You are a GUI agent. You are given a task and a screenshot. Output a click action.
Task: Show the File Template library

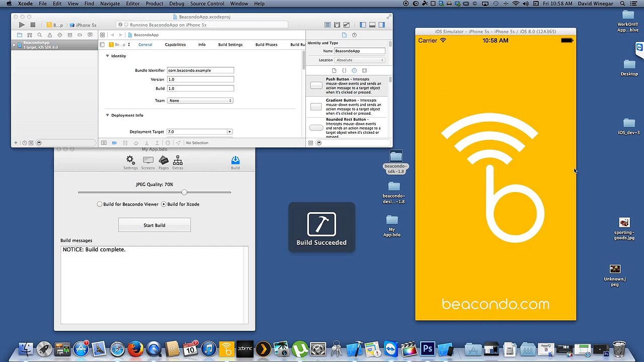click(x=334, y=71)
